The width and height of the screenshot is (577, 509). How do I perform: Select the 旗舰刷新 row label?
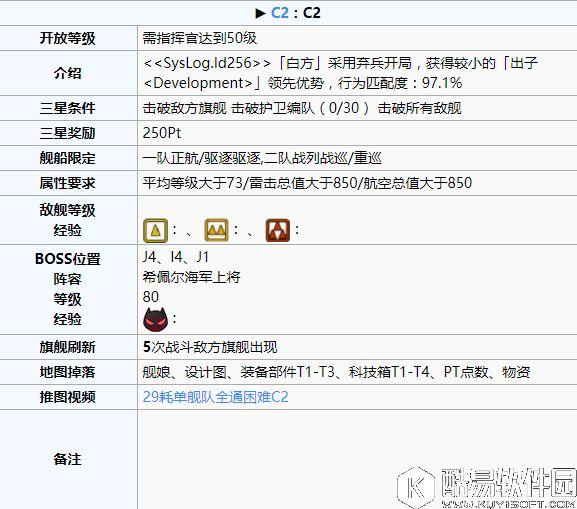[x=68, y=347]
